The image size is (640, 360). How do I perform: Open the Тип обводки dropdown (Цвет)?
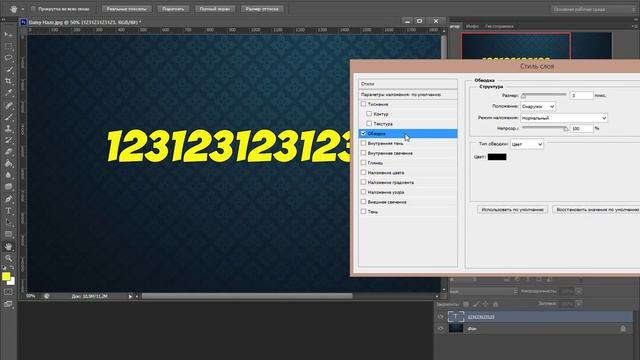point(527,144)
